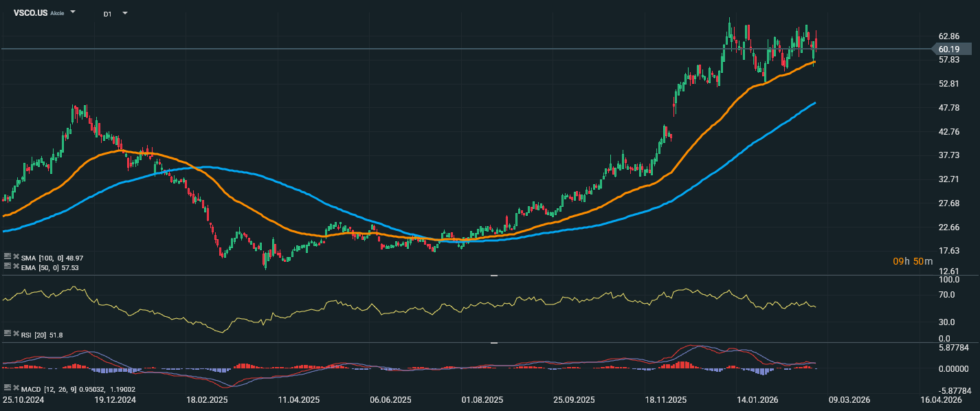Open the D1 timeframe dropdown arrow

point(124,13)
